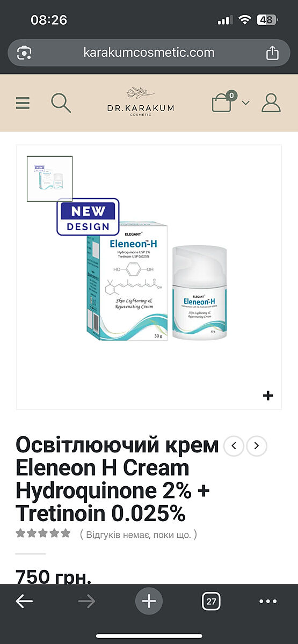Select the small product thumbnail

tap(49, 179)
